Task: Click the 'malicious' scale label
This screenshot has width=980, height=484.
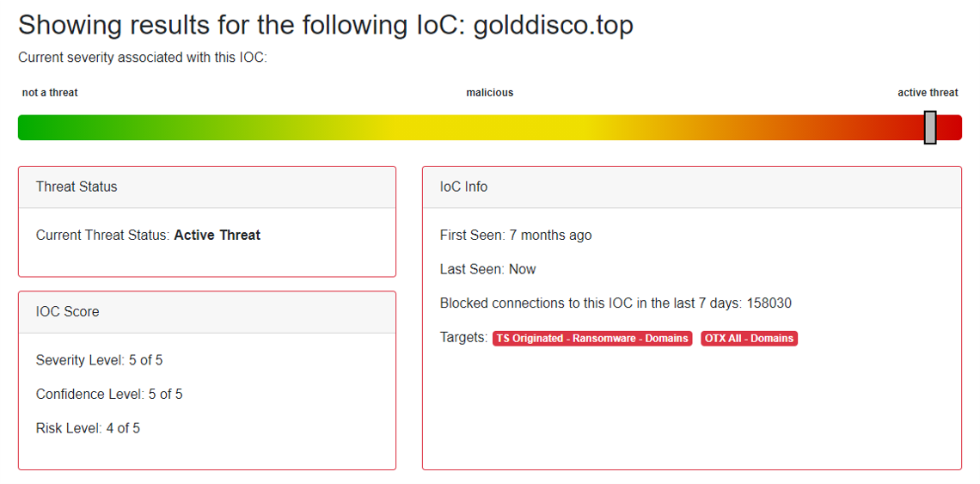Action: [490, 93]
